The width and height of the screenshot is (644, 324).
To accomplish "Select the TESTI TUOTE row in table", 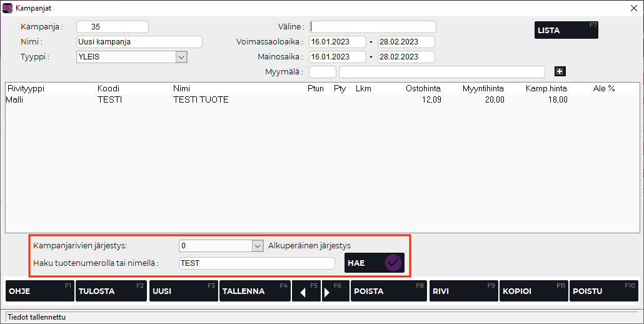I will 200,100.
